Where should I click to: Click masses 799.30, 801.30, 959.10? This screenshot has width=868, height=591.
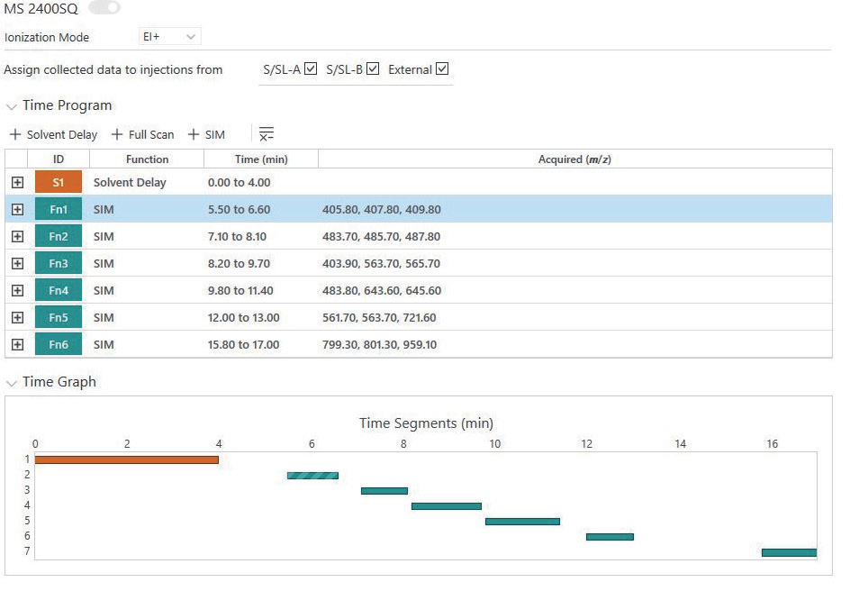click(379, 344)
